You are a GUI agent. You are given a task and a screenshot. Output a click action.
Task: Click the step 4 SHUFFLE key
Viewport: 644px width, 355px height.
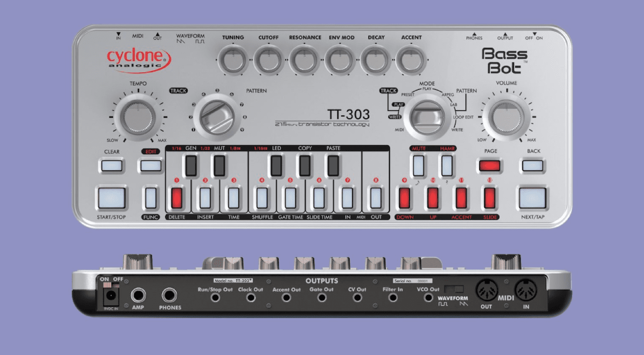tap(262, 198)
